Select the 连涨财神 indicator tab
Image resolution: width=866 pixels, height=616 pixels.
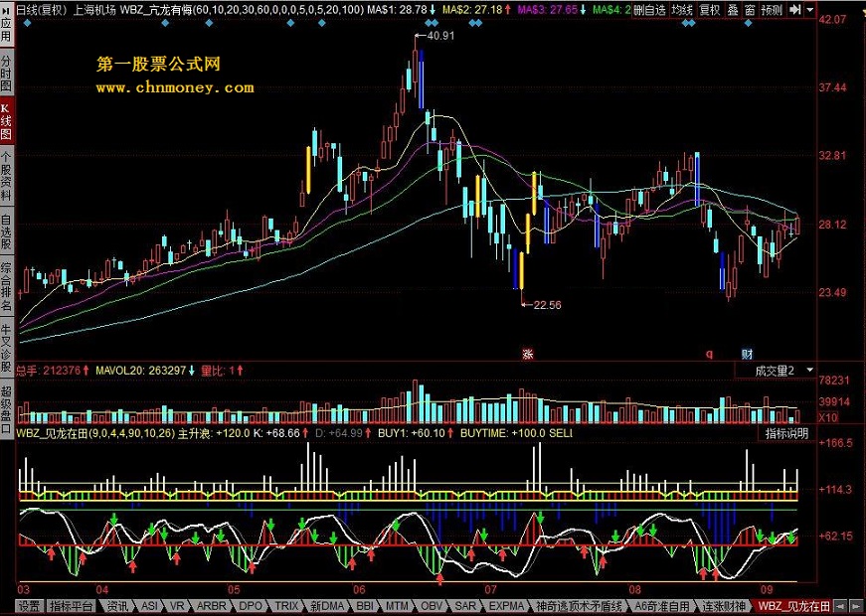pyautogui.click(x=724, y=606)
